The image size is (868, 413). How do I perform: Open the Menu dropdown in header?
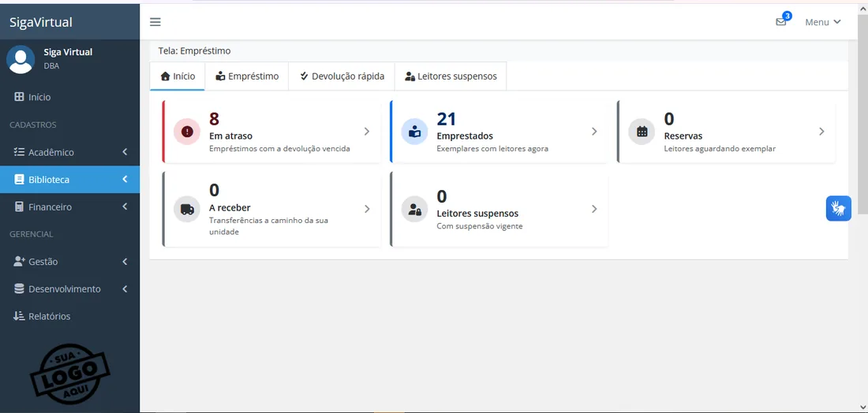[x=822, y=22]
